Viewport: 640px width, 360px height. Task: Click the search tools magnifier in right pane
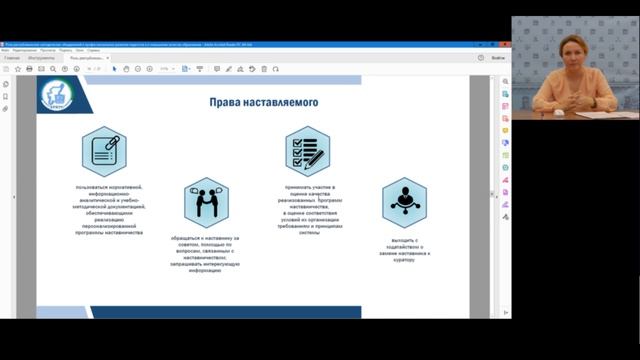point(505,82)
